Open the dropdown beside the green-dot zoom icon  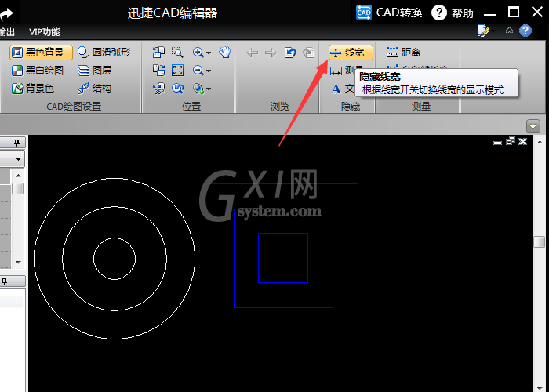209,89
